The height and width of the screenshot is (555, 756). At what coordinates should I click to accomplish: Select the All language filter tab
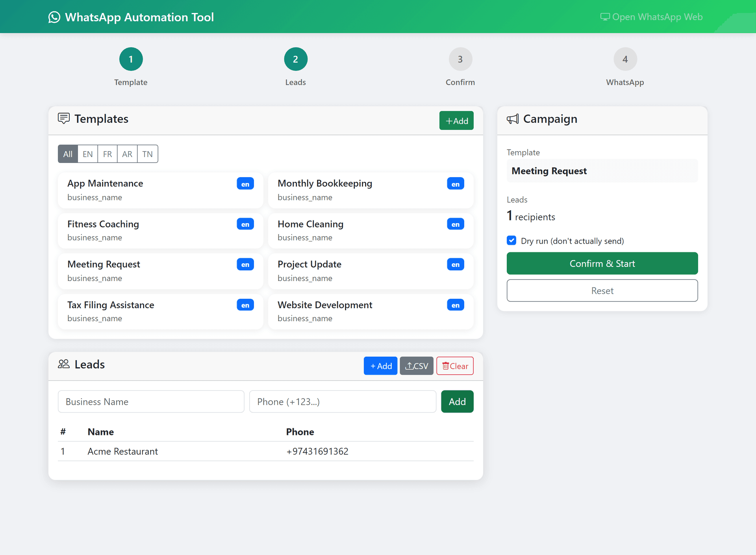point(68,154)
